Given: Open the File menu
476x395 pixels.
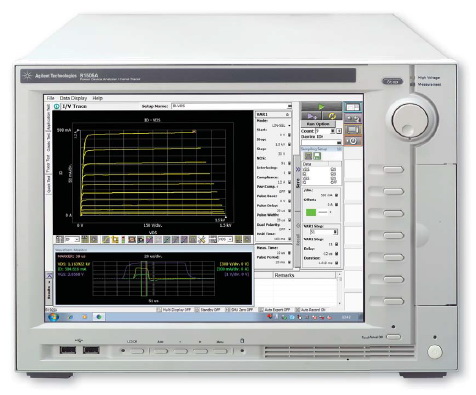Looking at the screenshot, I should pos(50,98).
